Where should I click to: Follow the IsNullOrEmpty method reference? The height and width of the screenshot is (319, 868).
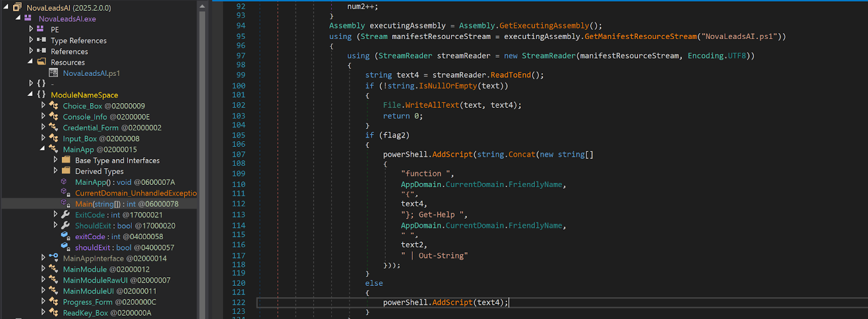point(449,86)
